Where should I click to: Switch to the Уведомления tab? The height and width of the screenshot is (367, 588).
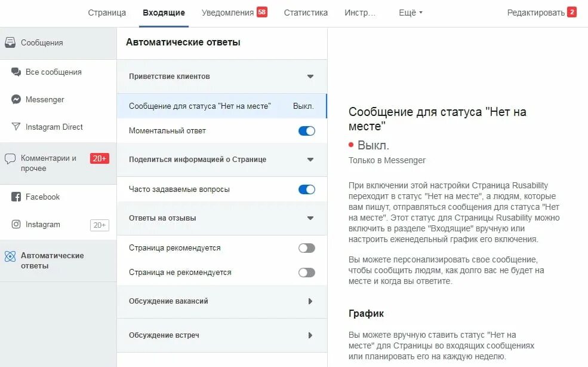point(234,13)
